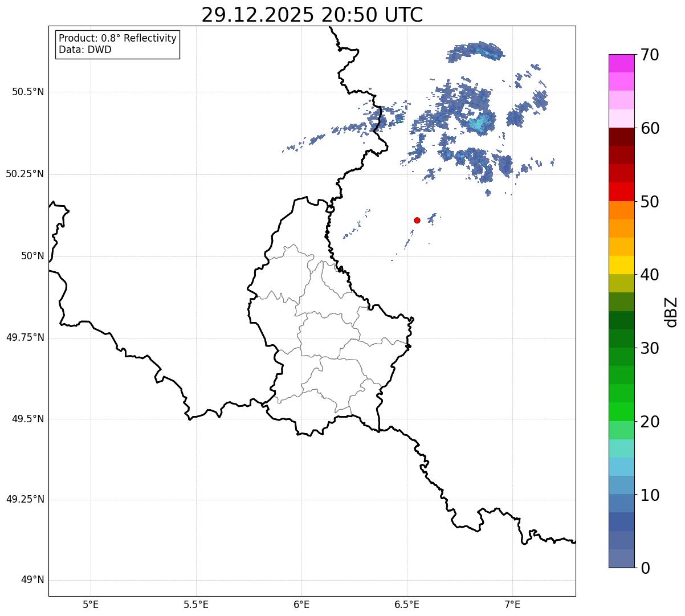Click the '6°E' longitude tick label

point(301,604)
